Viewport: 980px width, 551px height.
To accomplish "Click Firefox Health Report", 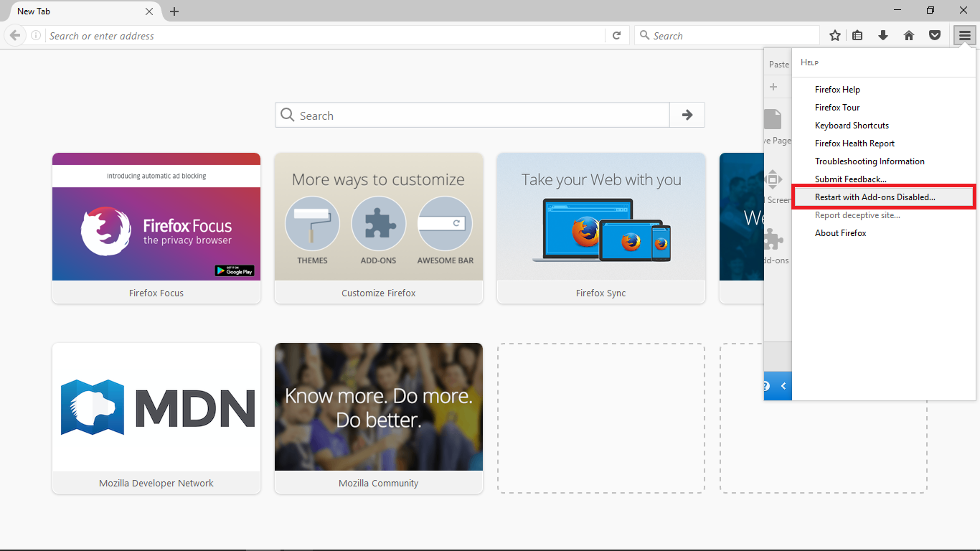I will point(854,143).
